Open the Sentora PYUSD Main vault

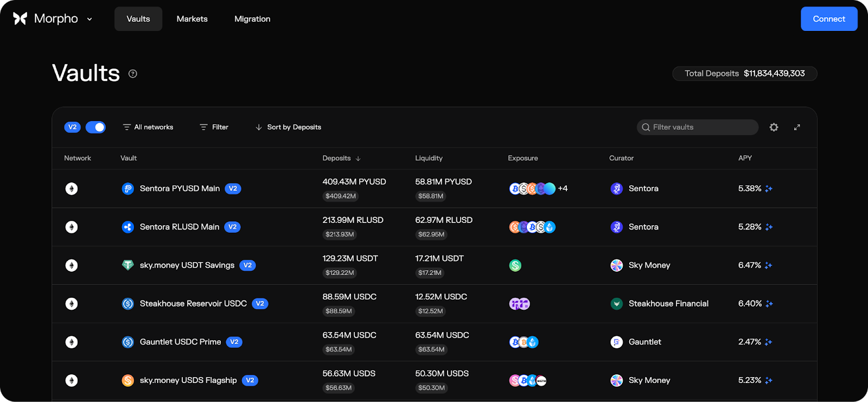[180, 189]
